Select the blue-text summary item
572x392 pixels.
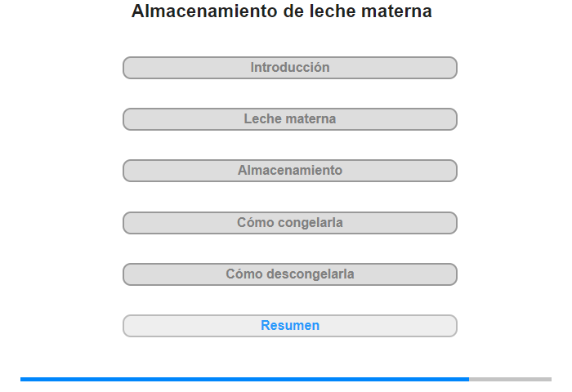point(290,326)
